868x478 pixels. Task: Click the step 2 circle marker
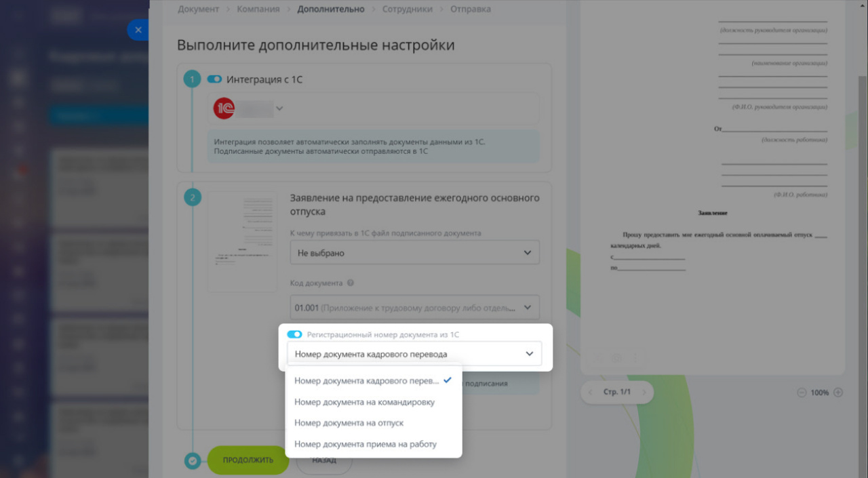[x=193, y=198]
